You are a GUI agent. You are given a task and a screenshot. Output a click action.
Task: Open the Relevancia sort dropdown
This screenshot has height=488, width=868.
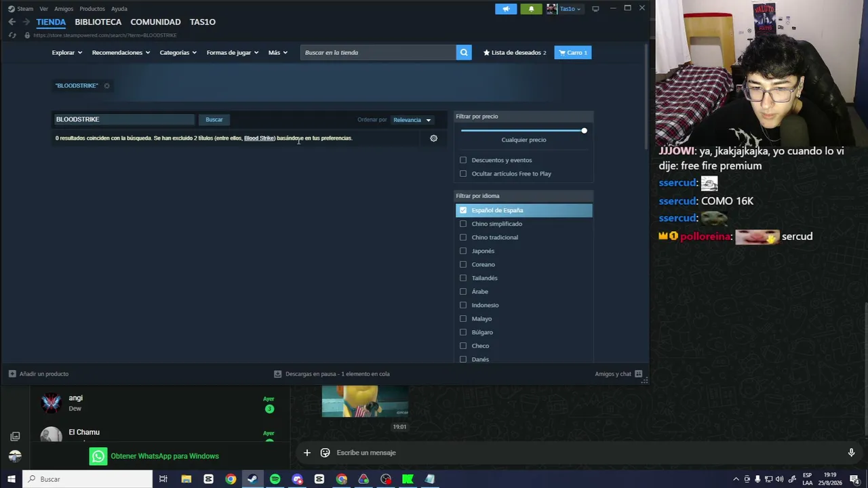(x=412, y=120)
